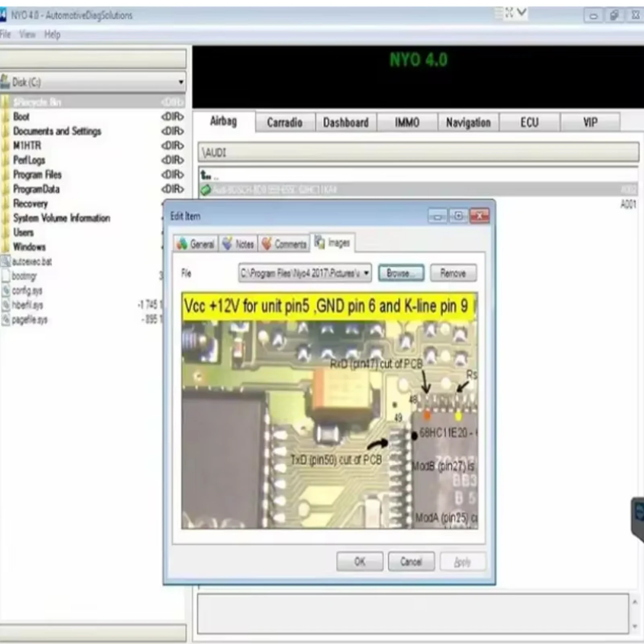The height and width of the screenshot is (644, 644).
Task: Select the highlighted Audi Bosch list entry
Action: [418, 190]
